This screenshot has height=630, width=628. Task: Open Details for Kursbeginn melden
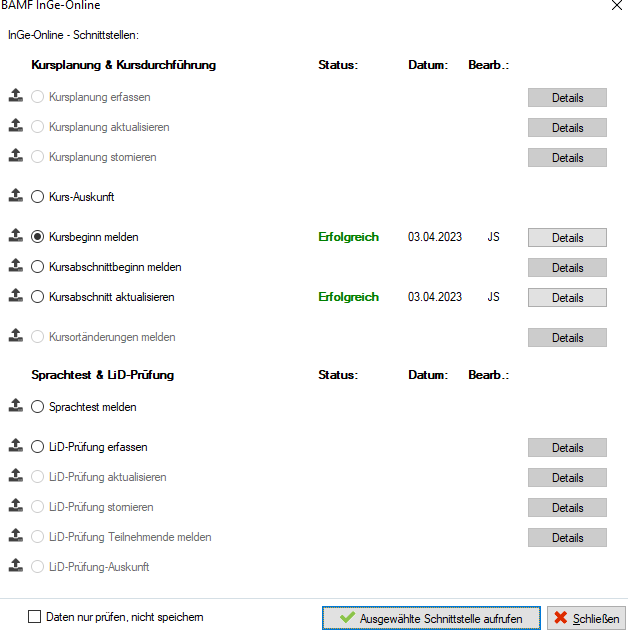(x=567, y=238)
